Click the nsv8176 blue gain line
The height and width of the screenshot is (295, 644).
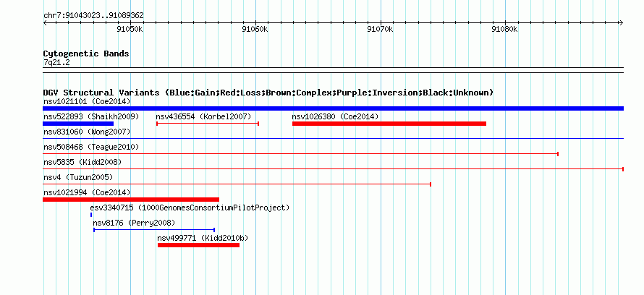(154, 230)
